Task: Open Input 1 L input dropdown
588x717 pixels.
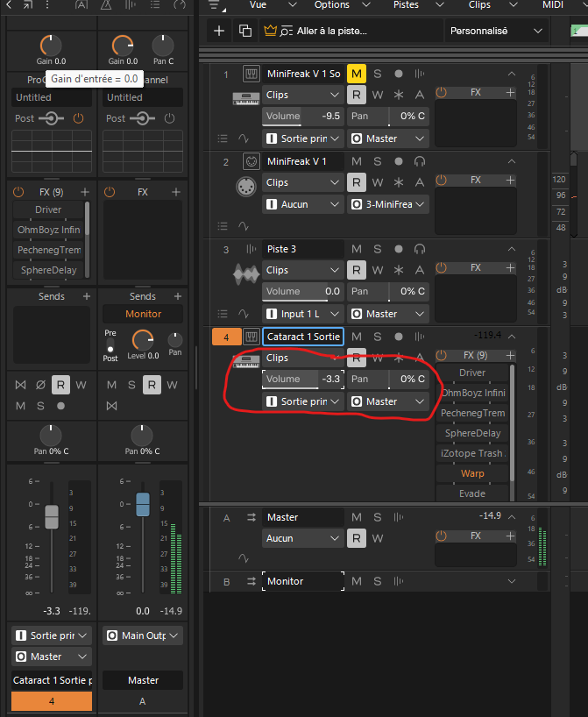Action: [x=302, y=314]
